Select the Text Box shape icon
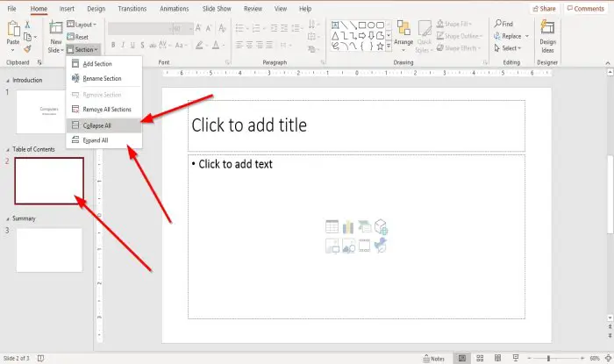This screenshot has height=364, width=614. [335, 25]
